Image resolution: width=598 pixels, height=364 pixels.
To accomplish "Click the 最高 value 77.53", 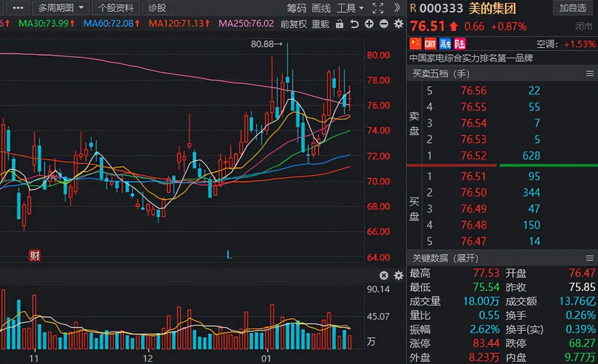I will point(486,273).
